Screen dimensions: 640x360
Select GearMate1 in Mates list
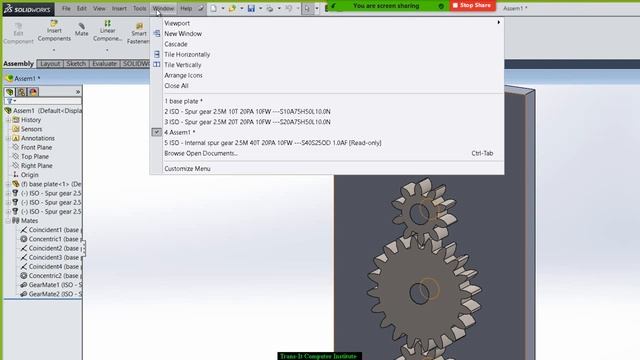coord(51,285)
